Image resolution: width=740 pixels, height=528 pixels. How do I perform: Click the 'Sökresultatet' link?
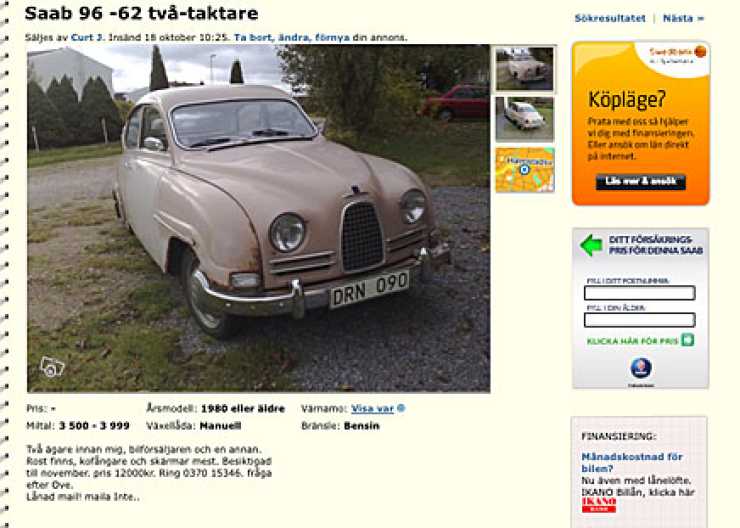click(610, 18)
